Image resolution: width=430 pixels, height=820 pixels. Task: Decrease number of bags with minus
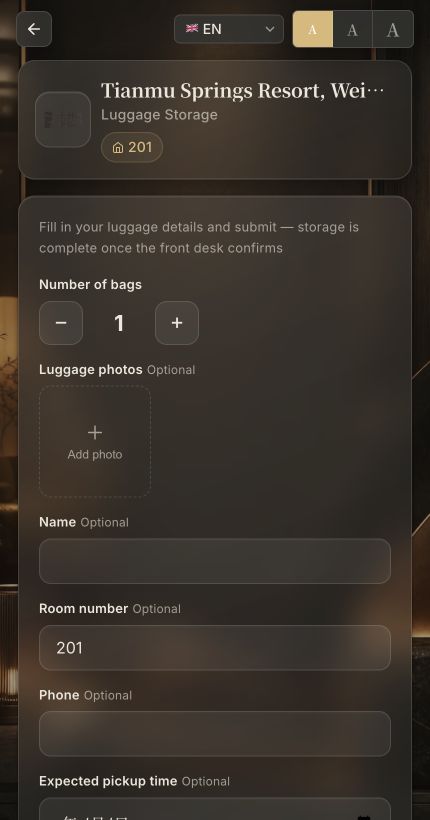click(x=61, y=323)
